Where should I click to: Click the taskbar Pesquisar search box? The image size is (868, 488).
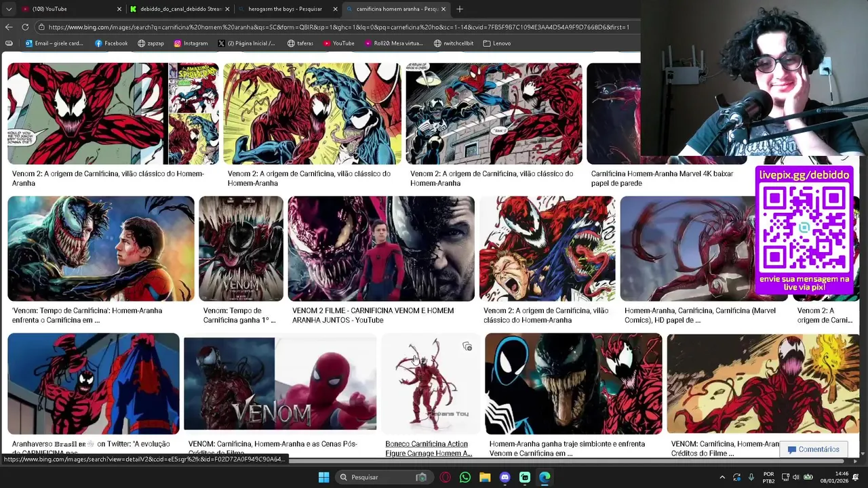(x=383, y=477)
